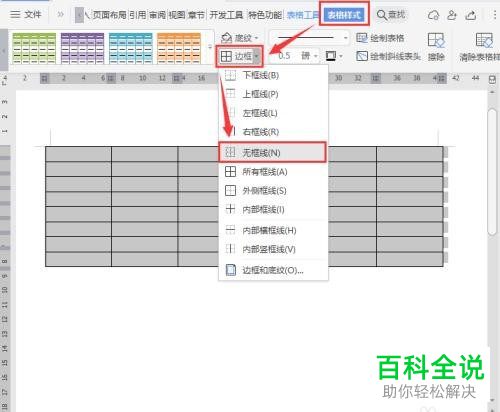
Task: Select the 擦除 eraser tool
Action: click(x=436, y=47)
